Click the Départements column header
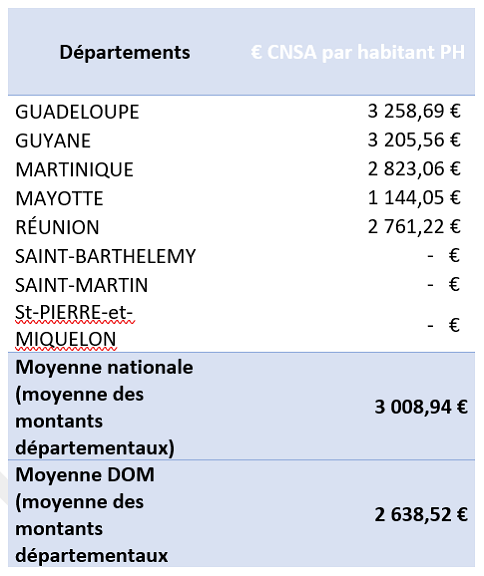 125,53
